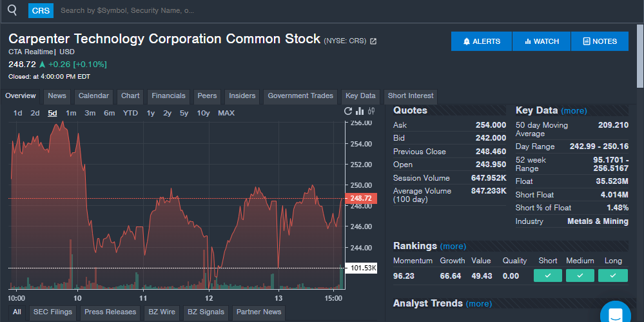Select the 5y chart range
644x322 pixels.
184,113
